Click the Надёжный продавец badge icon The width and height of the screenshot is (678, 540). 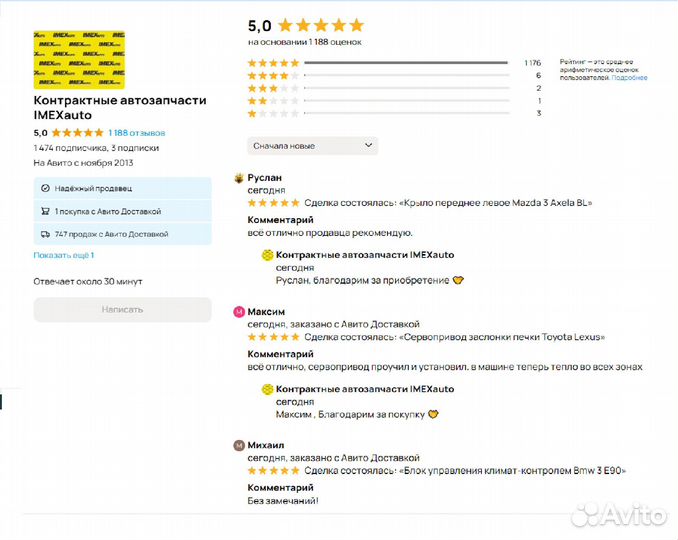point(45,188)
